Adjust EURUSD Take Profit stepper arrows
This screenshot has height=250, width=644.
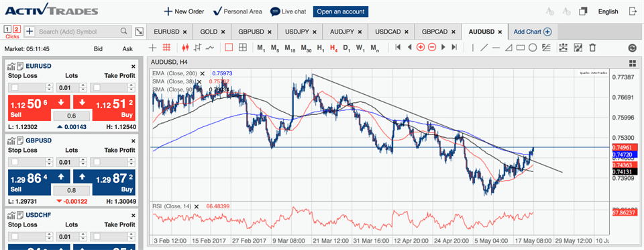[131, 87]
